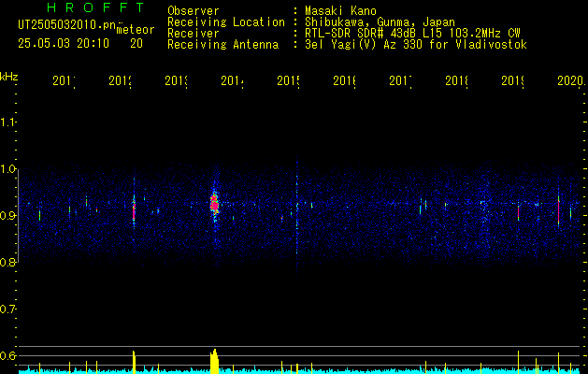Image resolution: width=588 pixels, height=374 pixels.
Task: Click the kHz axis unit label
Action: 9,77
